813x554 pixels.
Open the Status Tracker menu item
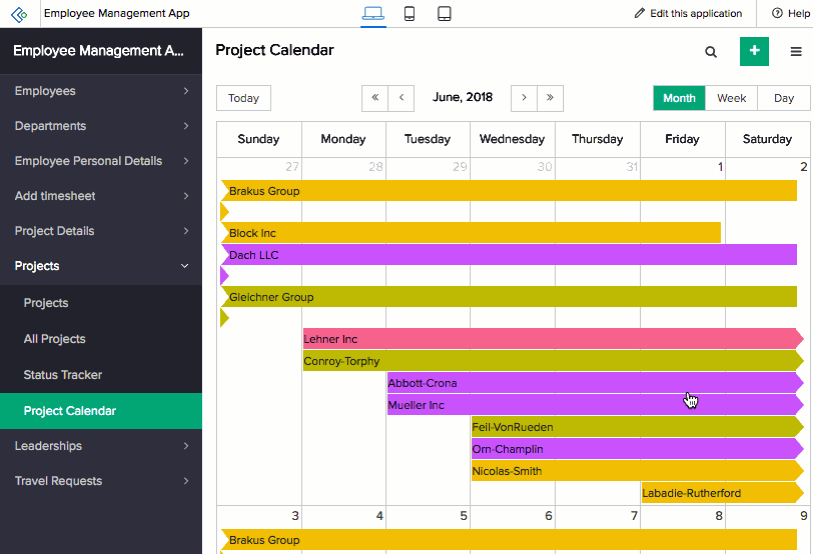point(63,375)
